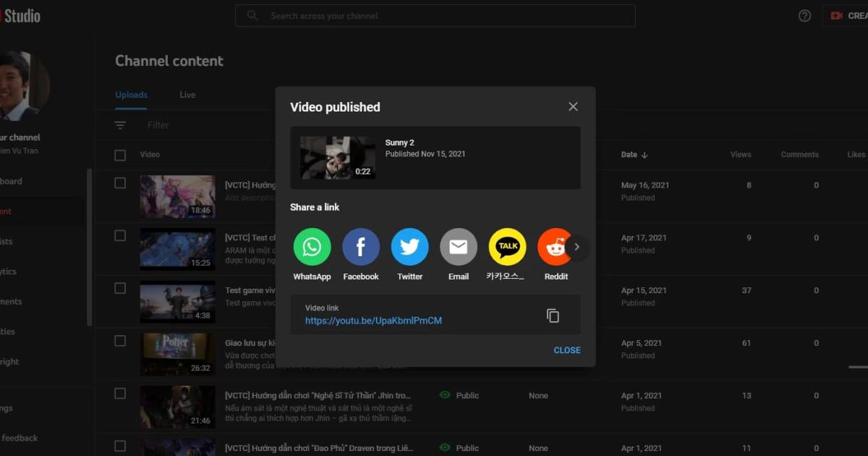Switch to the Live tab
868x456 pixels.
click(187, 94)
